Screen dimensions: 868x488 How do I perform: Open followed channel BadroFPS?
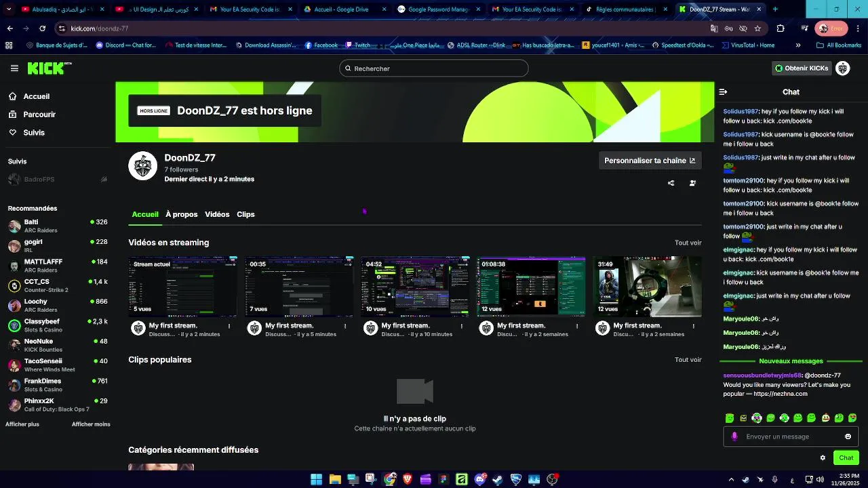(x=58, y=180)
